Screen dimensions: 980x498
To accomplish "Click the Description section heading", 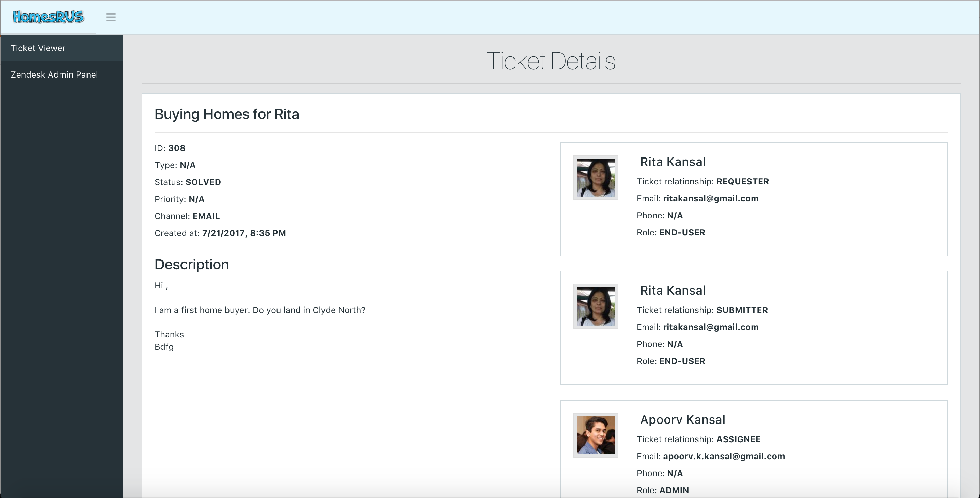I will 192,265.
